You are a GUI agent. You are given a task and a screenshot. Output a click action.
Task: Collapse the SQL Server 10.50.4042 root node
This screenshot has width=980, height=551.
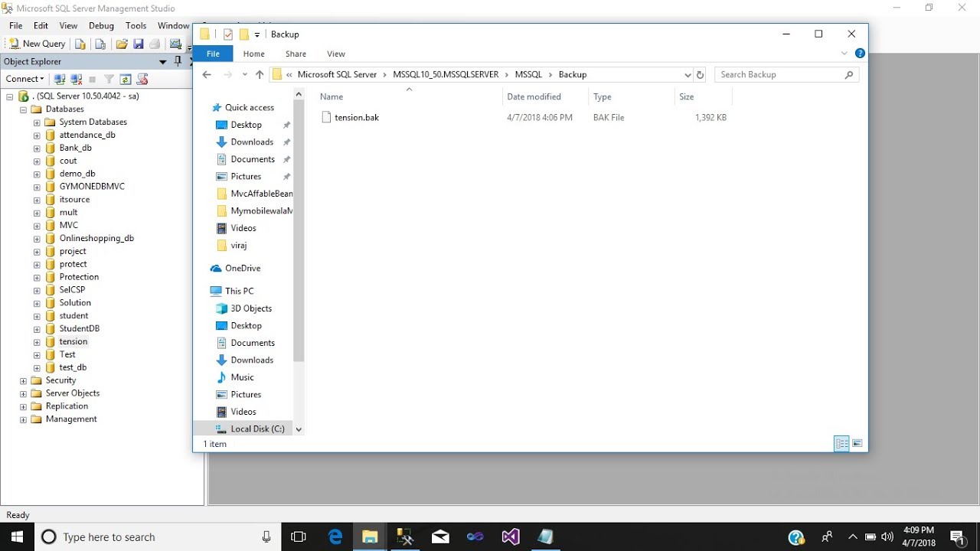(x=9, y=96)
